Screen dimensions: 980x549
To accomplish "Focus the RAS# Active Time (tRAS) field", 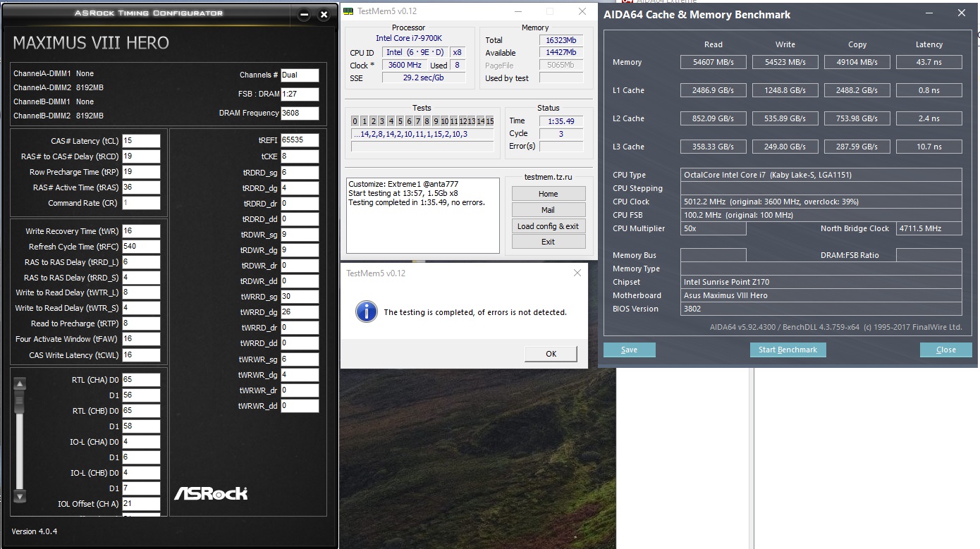I will coord(141,187).
